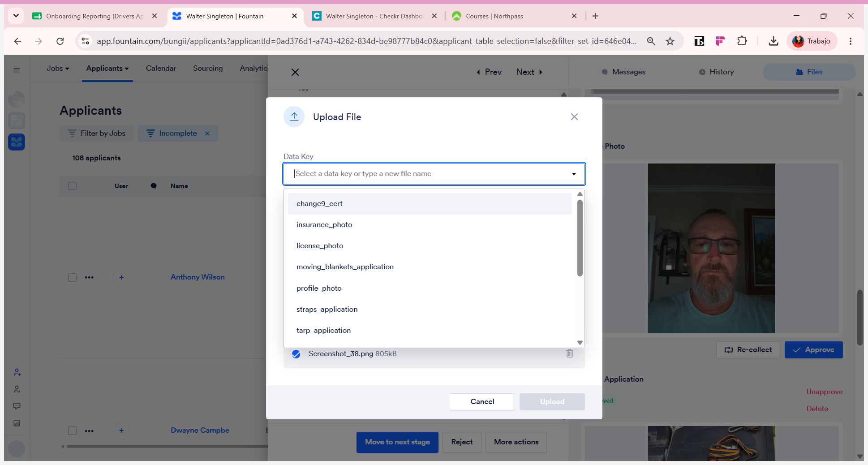The image size is (868, 465).
Task: Approve the applicant photo
Action: tap(813, 350)
